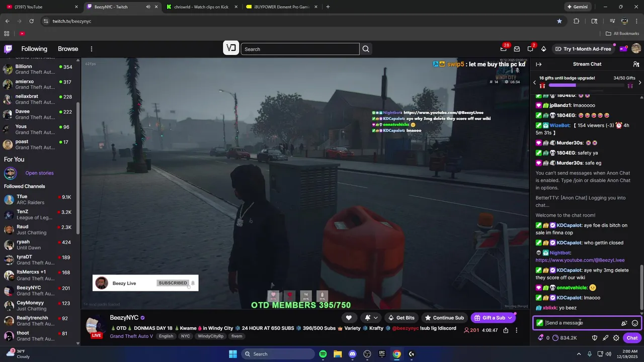
Task: Click the browser address bar URL
Action: 72,21
